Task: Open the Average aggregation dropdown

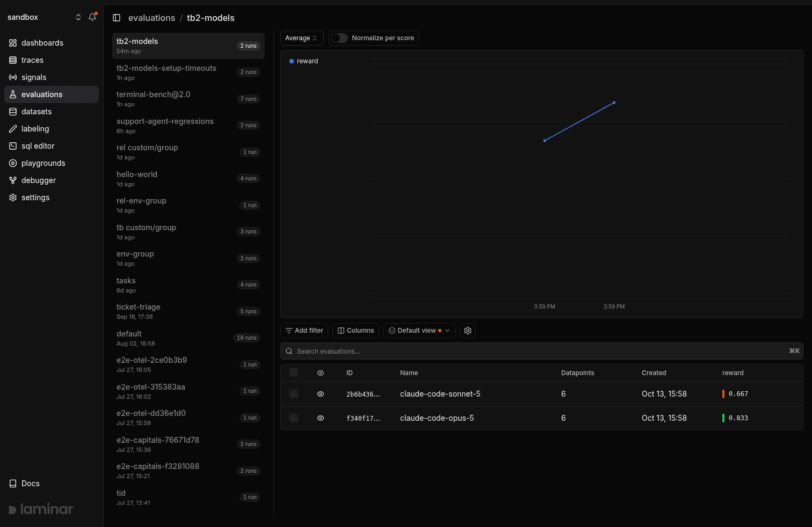Action: 302,38
